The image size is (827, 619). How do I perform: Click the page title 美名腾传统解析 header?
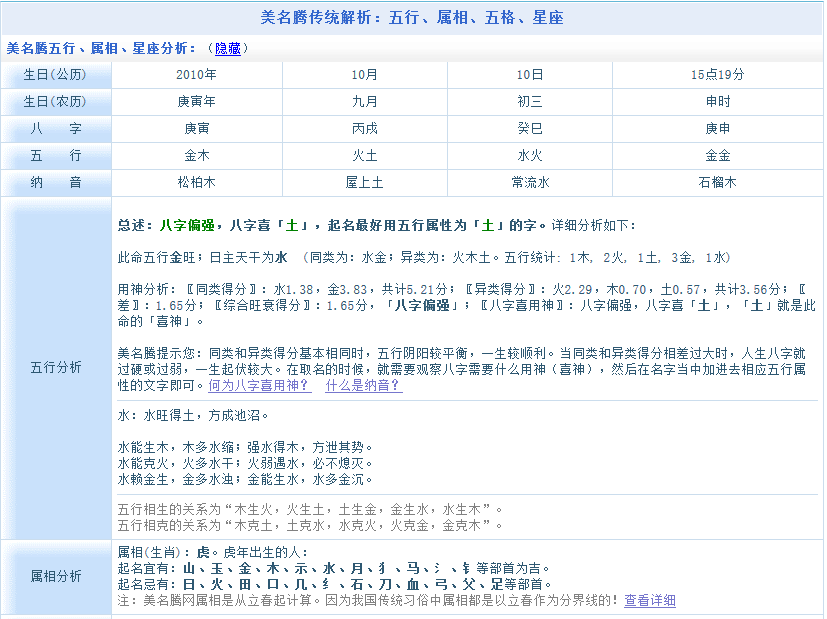[413, 17]
